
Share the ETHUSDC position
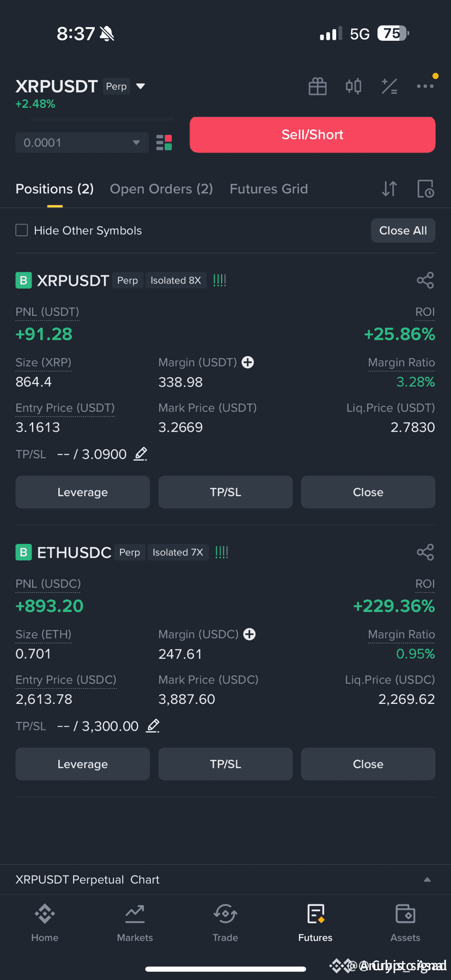point(425,552)
